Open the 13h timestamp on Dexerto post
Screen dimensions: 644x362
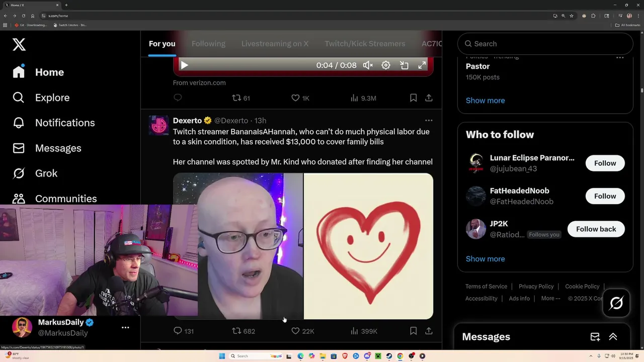260,121
